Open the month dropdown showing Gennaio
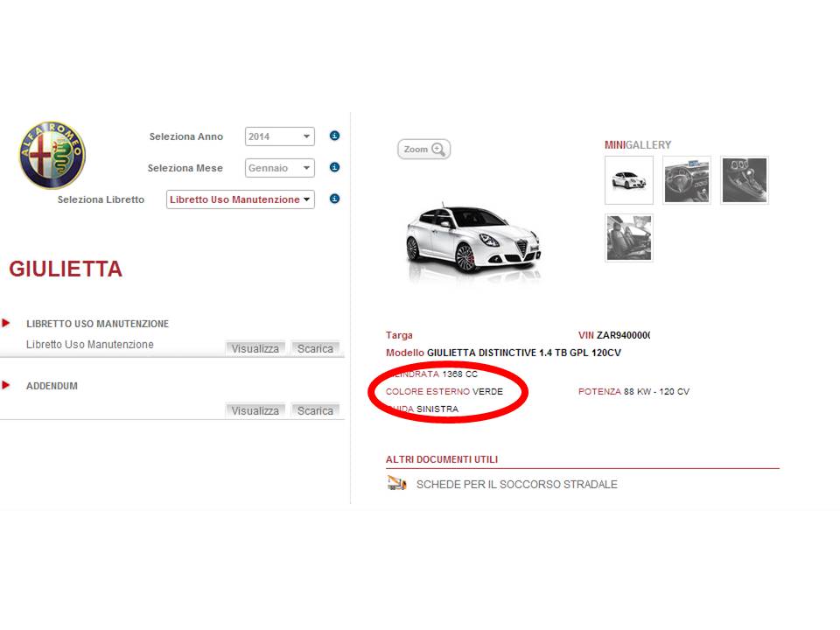 tap(279, 168)
